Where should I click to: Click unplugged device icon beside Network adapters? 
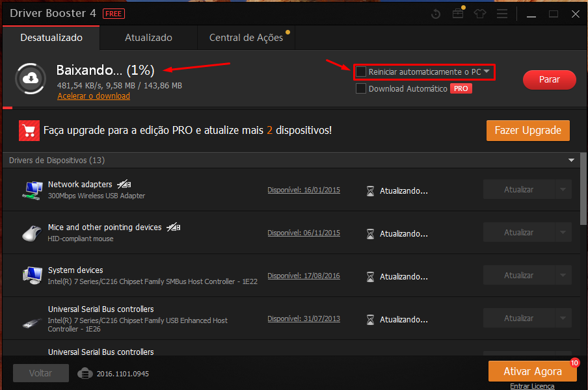click(x=124, y=185)
